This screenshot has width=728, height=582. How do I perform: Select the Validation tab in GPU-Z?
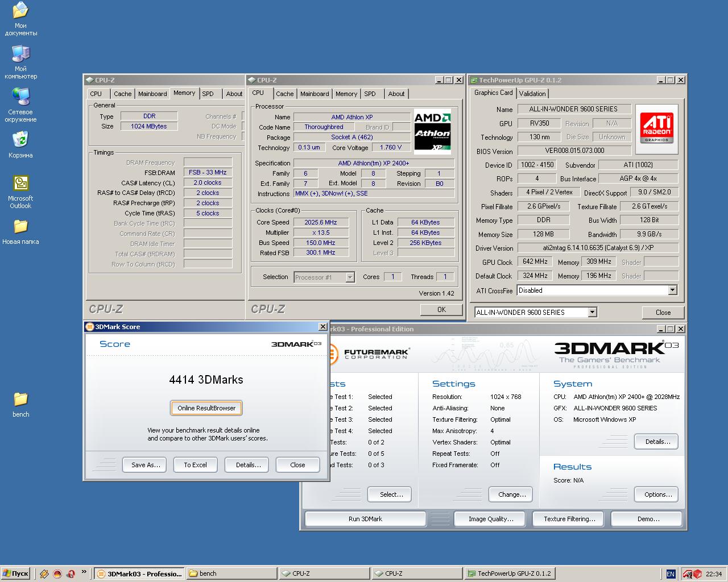[532, 94]
